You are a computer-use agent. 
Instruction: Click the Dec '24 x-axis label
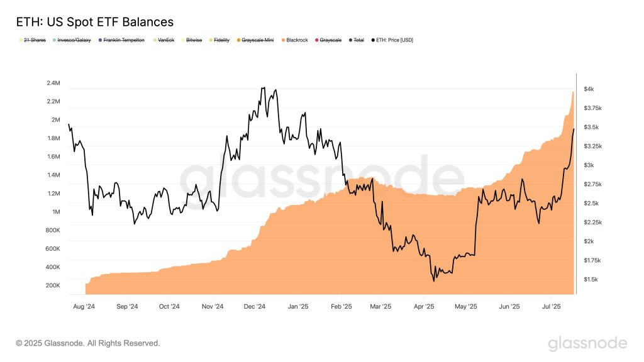255,307
